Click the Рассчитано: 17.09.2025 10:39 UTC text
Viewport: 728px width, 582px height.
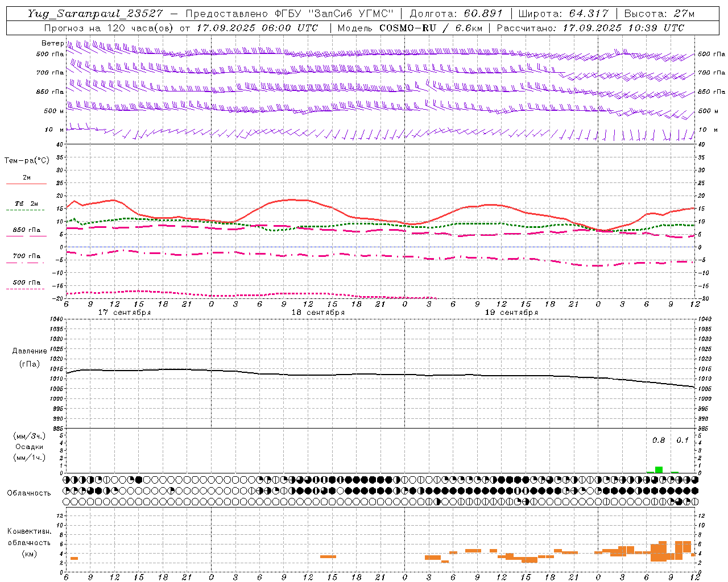pos(590,28)
